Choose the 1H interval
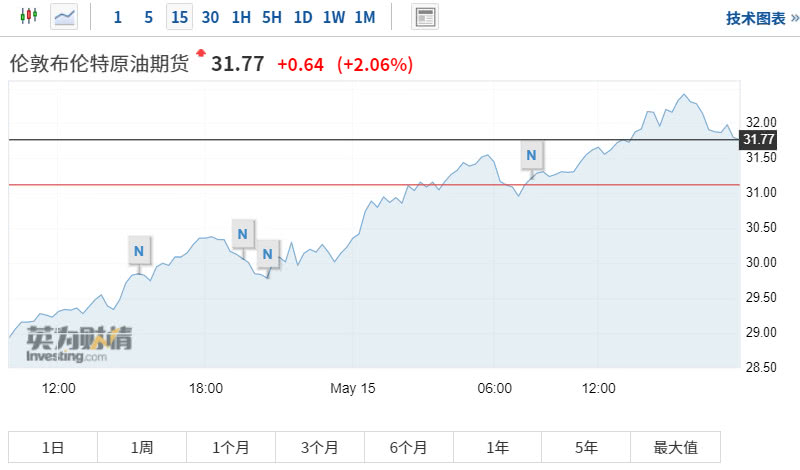 pos(241,17)
